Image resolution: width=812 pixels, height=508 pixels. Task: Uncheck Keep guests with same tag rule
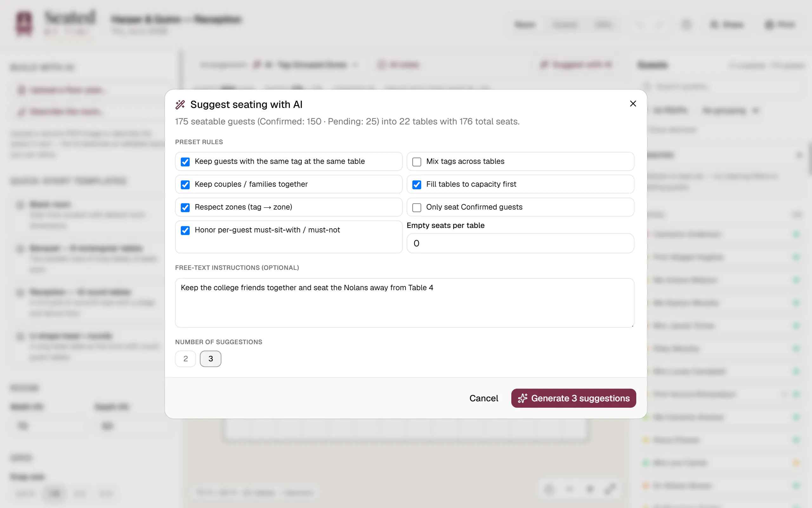[x=185, y=162]
